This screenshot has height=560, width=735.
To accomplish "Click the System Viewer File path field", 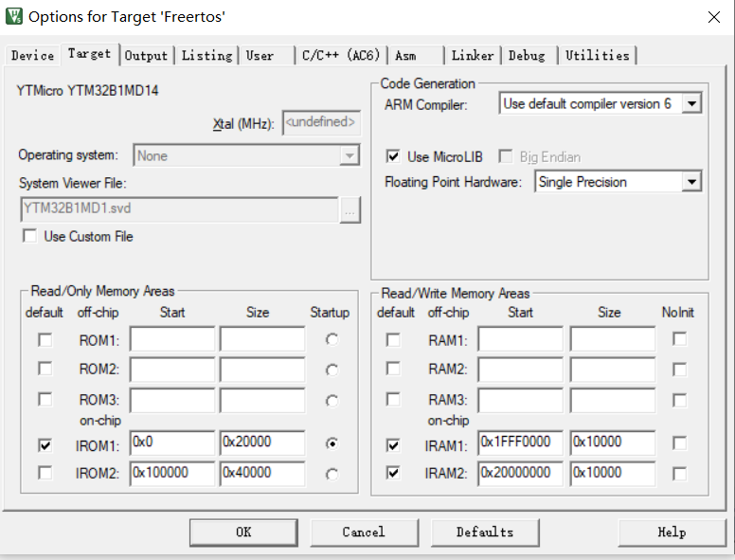I will pyautogui.click(x=179, y=209).
